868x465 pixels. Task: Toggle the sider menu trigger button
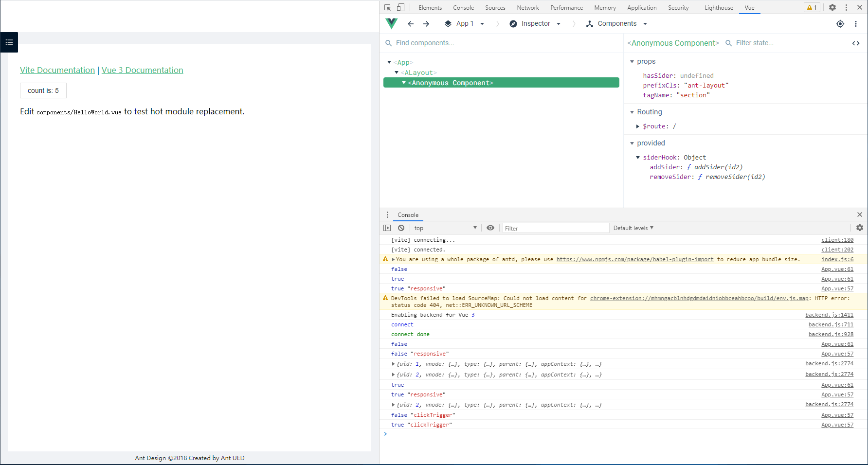point(9,42)
